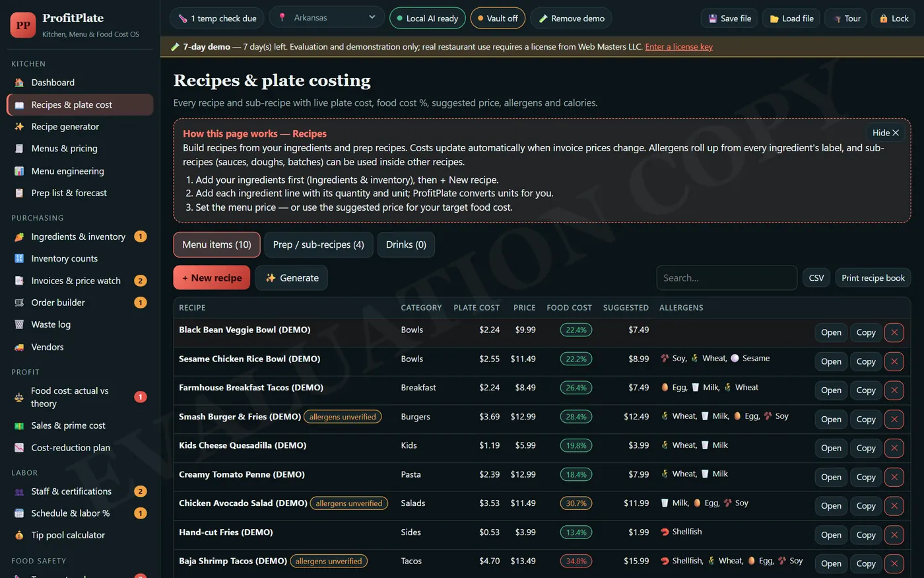Open Sales & prime cost
The width and height of the screenshot is (924, 578).
click(x=80, y=425)
